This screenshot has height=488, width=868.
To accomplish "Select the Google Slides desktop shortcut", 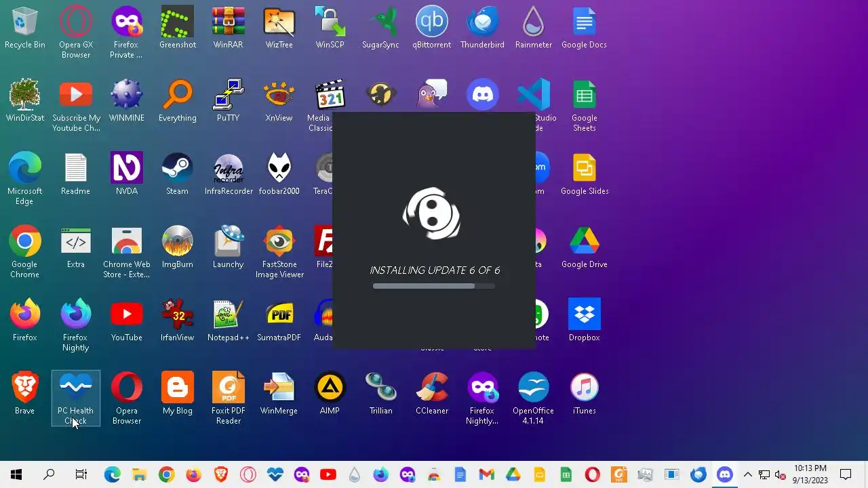I will [584, 175].
